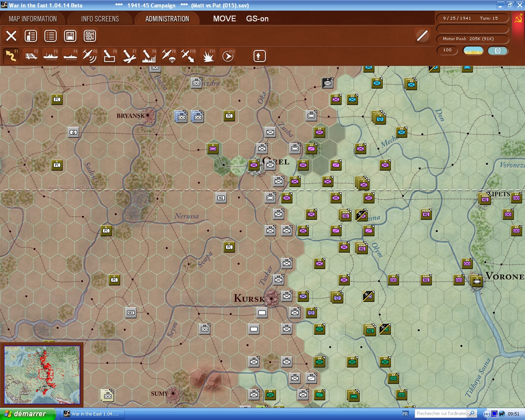Switch to F2 rail movement mode
525x420 pixels.
[31, 56]
